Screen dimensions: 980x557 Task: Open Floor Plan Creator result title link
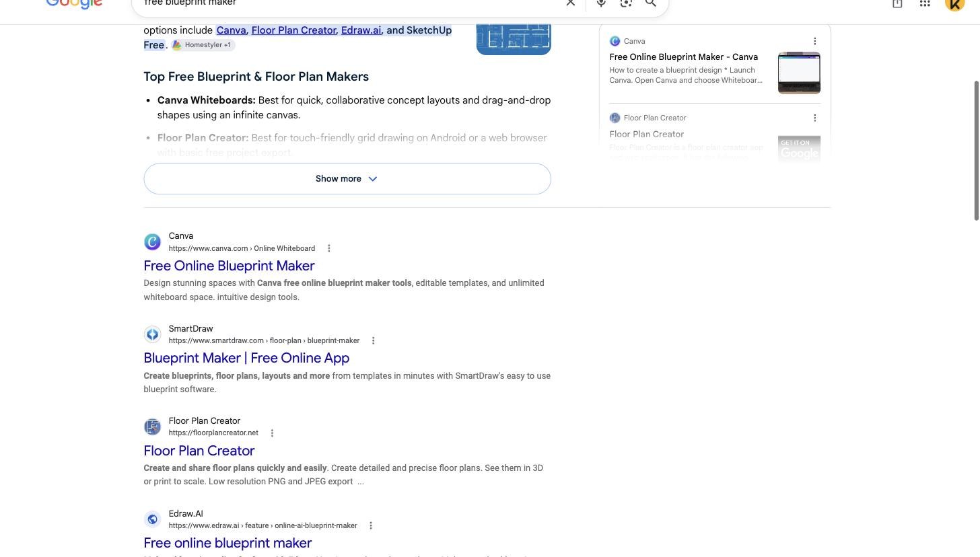click(199, 451)
